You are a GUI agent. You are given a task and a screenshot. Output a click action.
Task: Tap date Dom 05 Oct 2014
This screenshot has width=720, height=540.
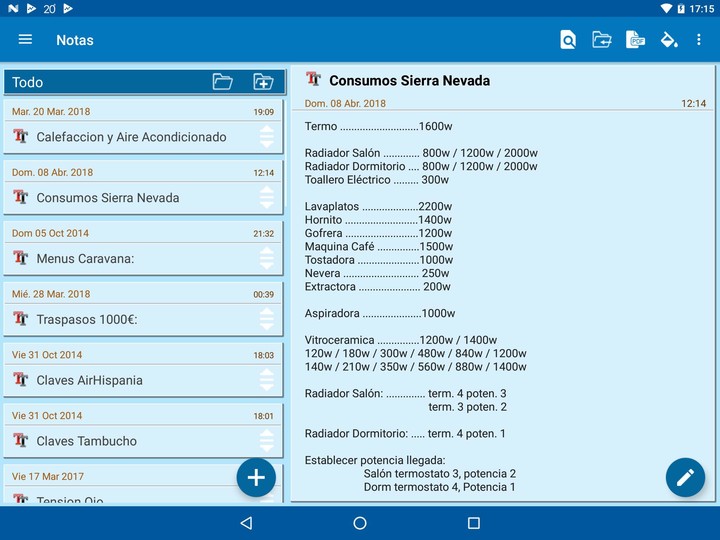pyautogui.click(x=51, y=233)
